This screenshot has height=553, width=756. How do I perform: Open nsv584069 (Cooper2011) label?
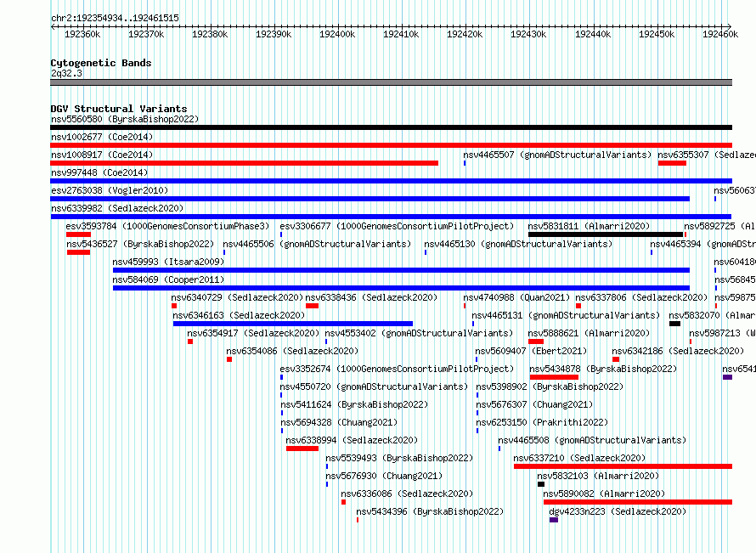[x=168, y=279]
